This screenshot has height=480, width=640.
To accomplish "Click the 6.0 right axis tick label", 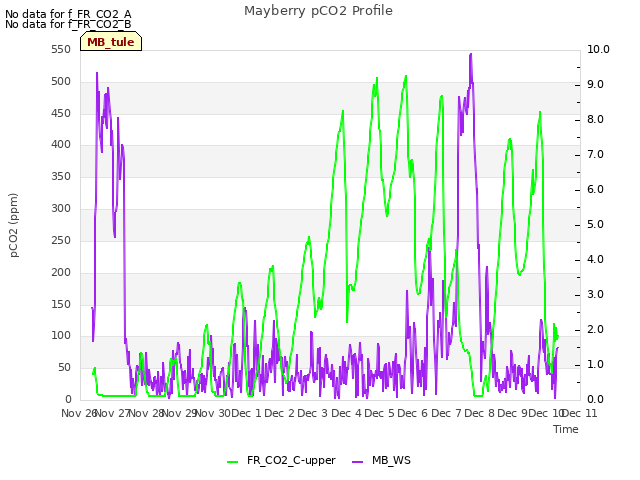I will pos(596,189).
